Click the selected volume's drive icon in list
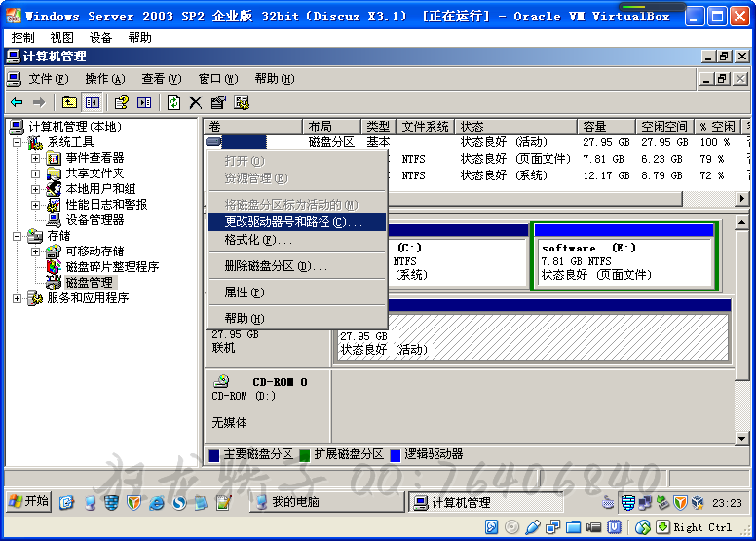 point(213,142)
